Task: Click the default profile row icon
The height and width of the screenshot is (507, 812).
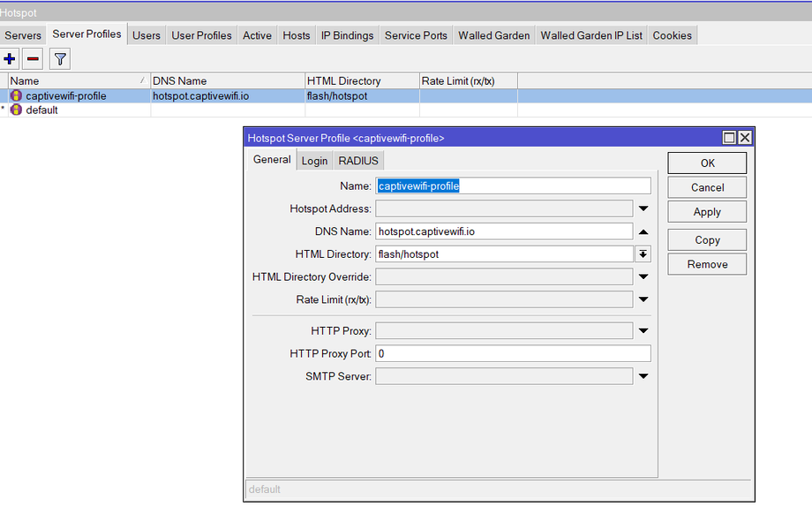Action: tap(16, 110)
